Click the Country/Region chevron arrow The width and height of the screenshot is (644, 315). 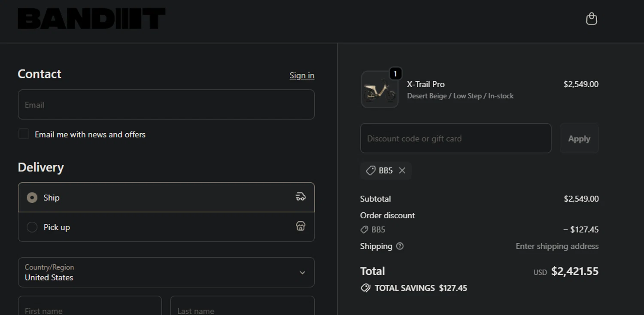tap(302, 272)
